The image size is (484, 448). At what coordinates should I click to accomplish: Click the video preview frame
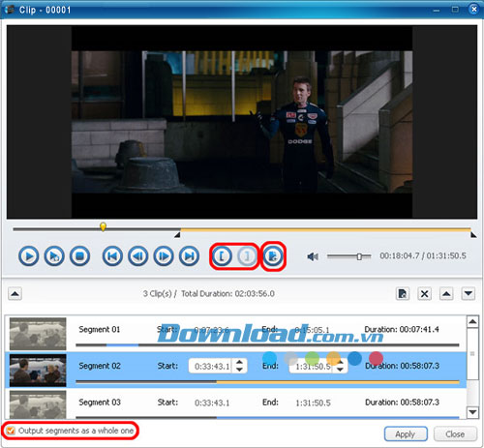tap(242, 122)
